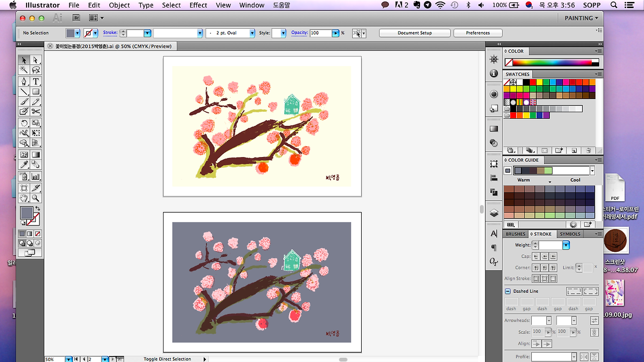Open the harmony rules dropdown in Color Guide
This screenshot has height=362, width=644.
tap(592, 171)
